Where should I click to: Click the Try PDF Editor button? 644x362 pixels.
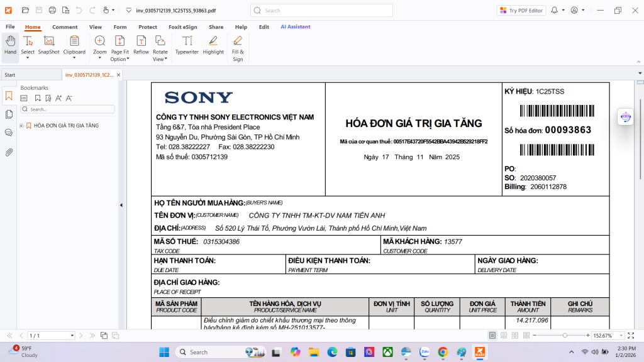pos(521,11)
